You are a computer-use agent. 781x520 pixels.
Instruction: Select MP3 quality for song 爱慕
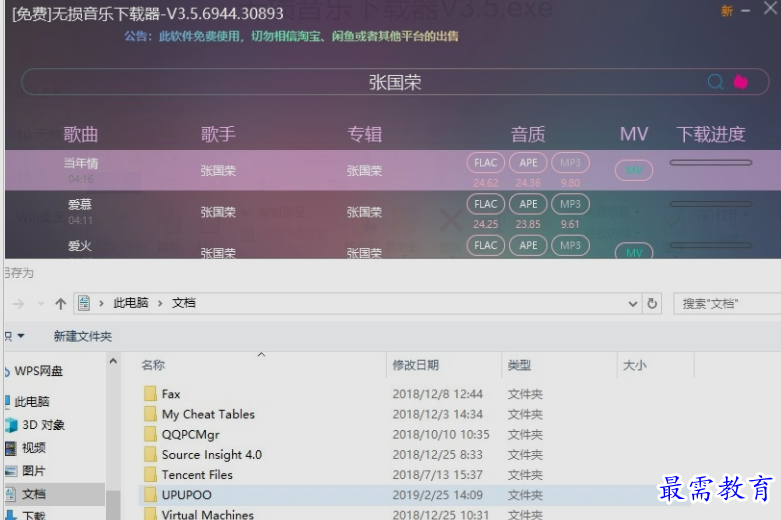pyautogui.click(x=570, y=204)
